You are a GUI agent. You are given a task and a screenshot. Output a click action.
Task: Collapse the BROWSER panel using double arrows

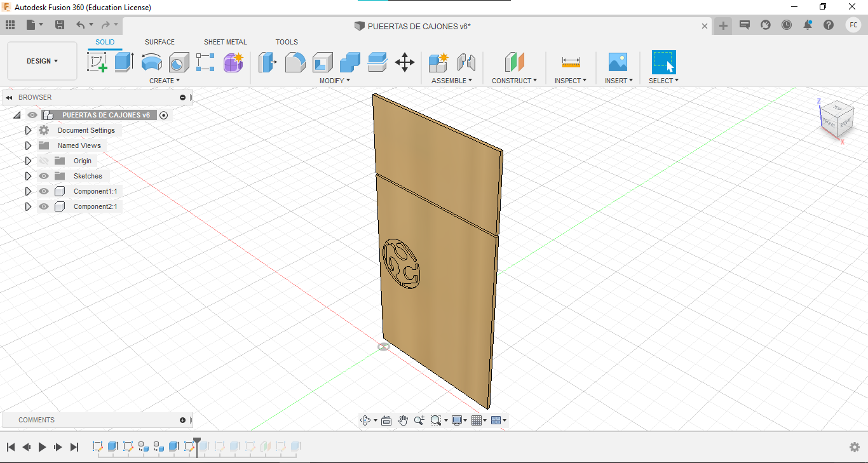(x=10, y=97)
